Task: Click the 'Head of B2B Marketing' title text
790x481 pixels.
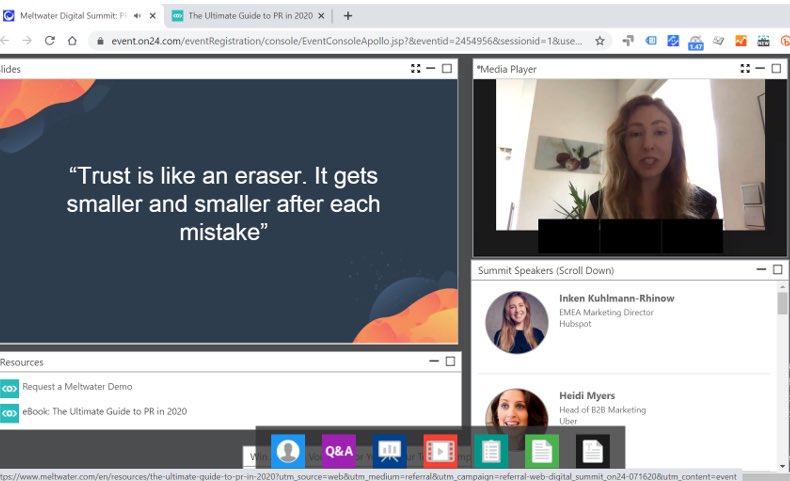Action: tap(602, 409)
